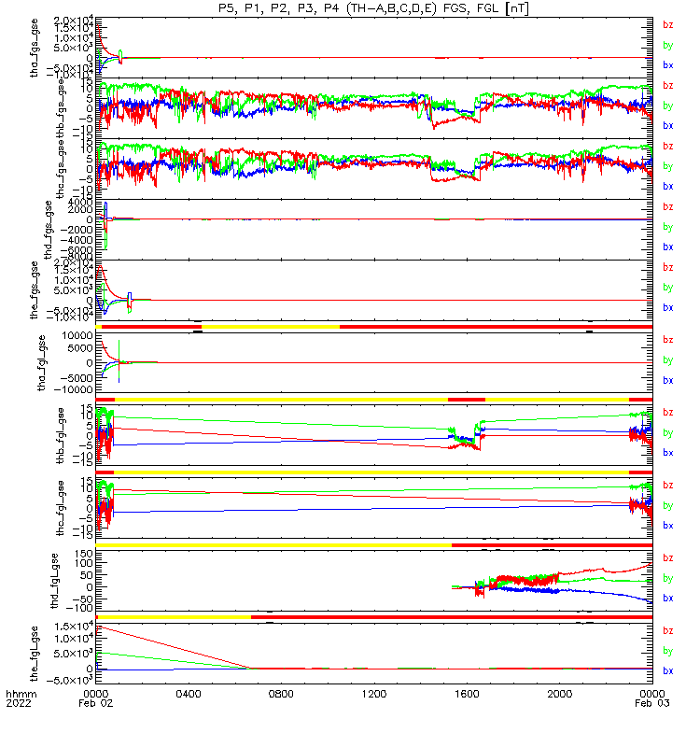
Task: Click the 1200 time axis tick label
Action: (374, 694)
